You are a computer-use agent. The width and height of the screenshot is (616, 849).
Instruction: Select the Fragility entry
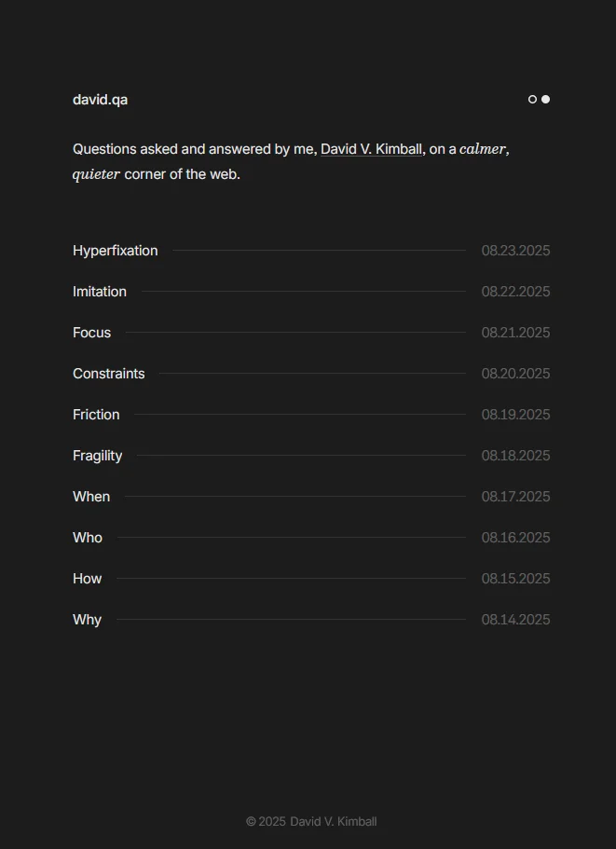click(98, 456)
